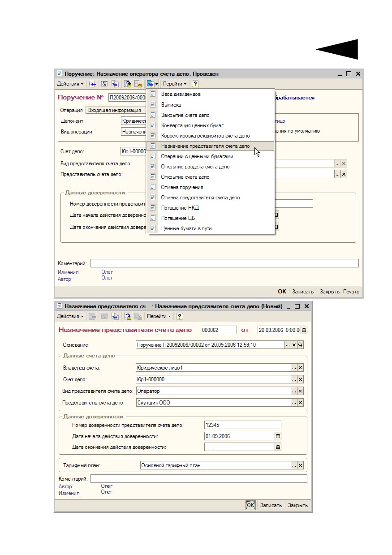Clear Владелец счета field using its X button
The image size is (392, 555).
pyautogui.click(x=300, y=368)
